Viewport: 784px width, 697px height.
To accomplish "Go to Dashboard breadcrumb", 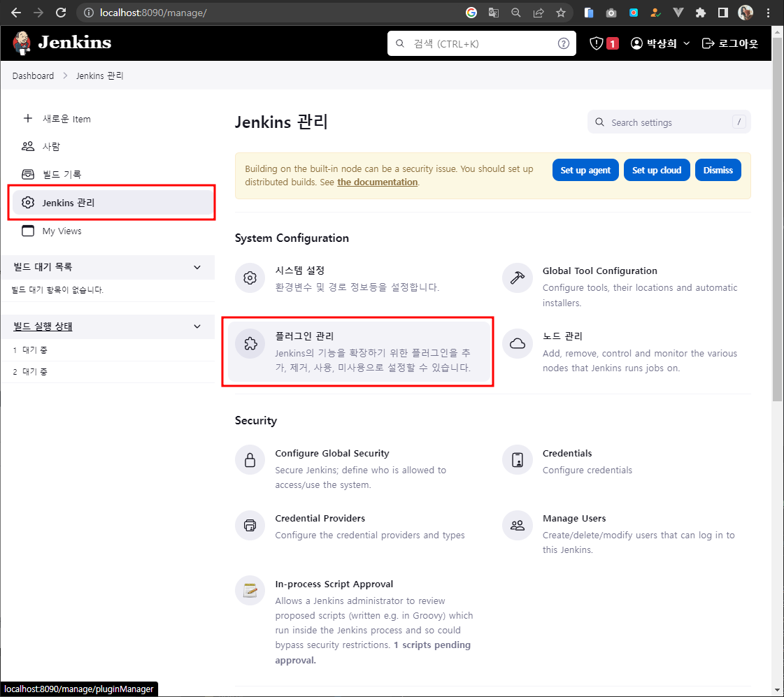I will 33,76.
